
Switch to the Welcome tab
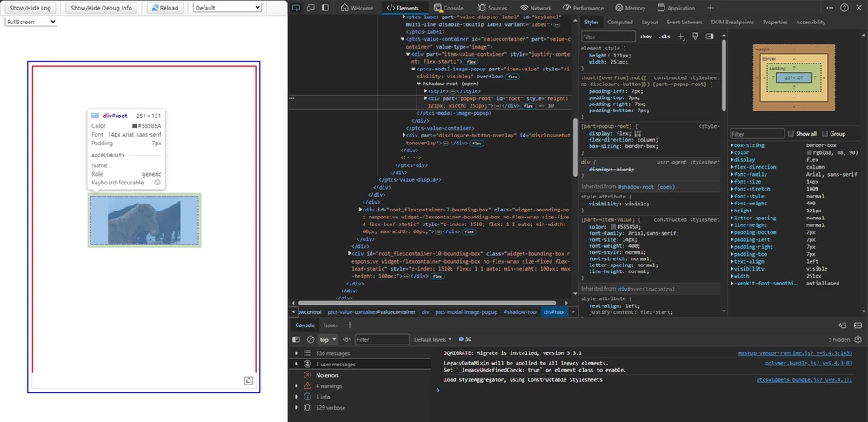(x=357, y=8)
